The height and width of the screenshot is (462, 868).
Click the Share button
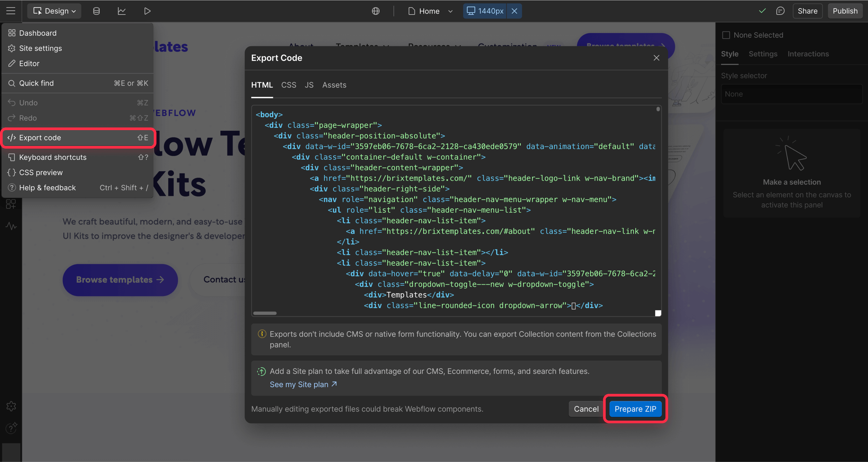pyautogui.click(x=807, y=11)
